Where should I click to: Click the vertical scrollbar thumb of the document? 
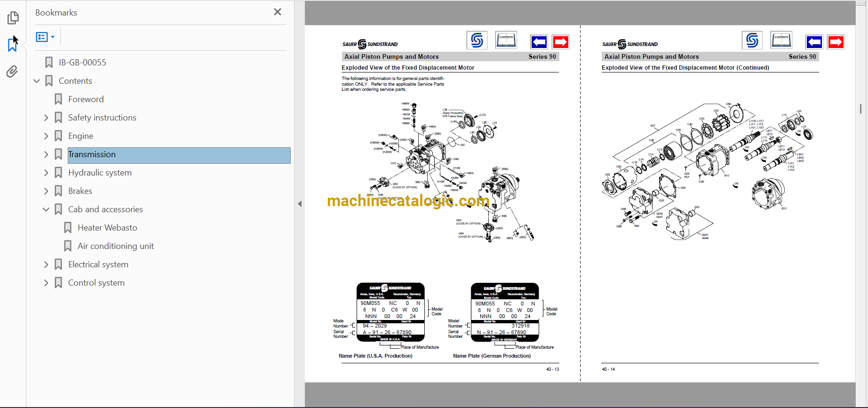pos(860,109)
